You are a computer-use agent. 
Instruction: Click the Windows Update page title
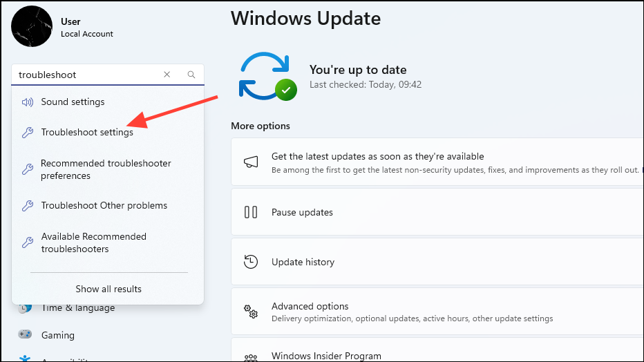(305, 19)
